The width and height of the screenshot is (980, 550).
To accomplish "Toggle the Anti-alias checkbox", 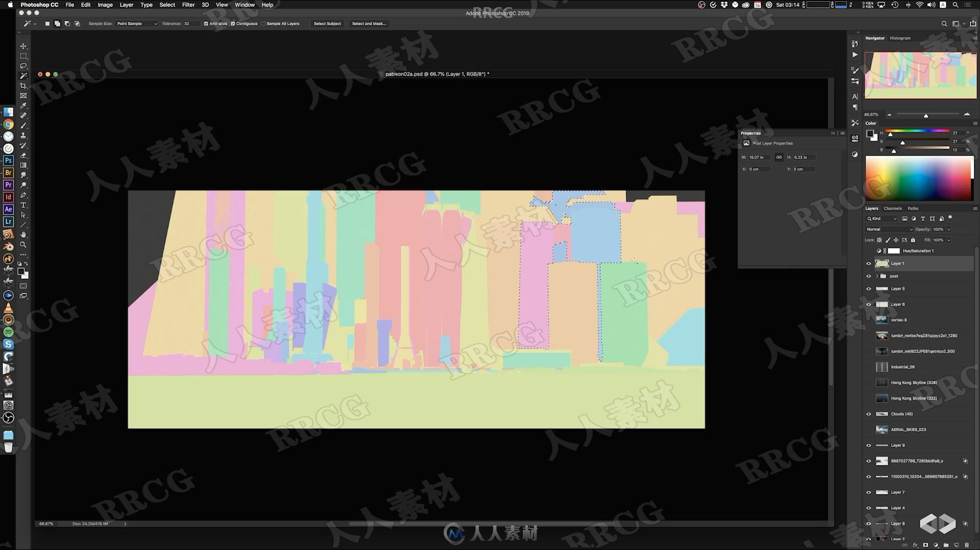I will click(x=206, y=23).
